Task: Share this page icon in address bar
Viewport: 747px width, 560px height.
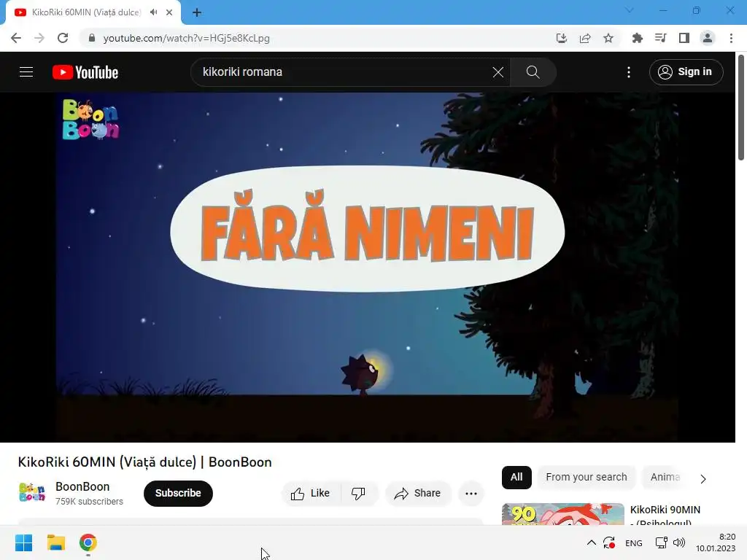Action: (585, 38)
